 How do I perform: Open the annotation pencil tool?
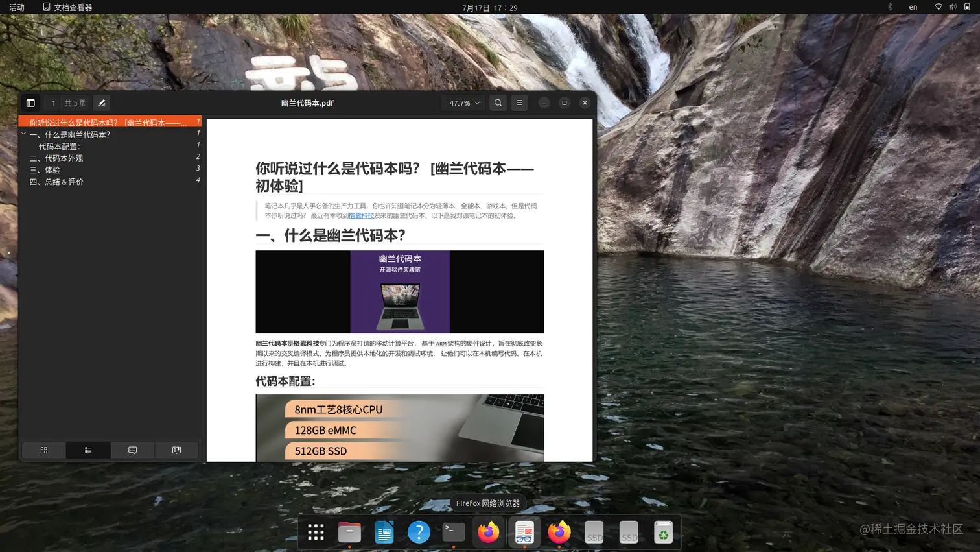101,102
